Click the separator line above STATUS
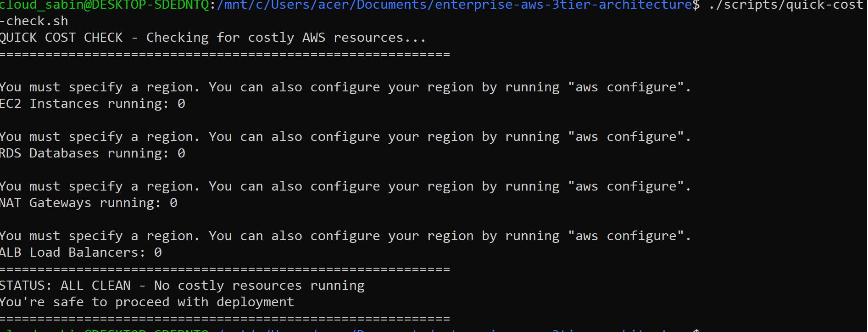 [x=225, y=269]
